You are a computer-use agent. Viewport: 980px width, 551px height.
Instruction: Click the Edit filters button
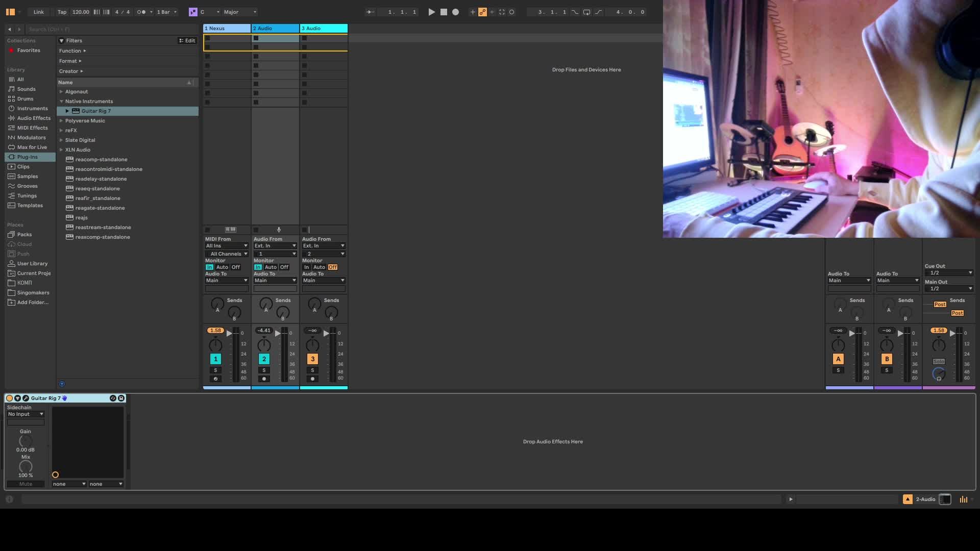pos(187,41)
